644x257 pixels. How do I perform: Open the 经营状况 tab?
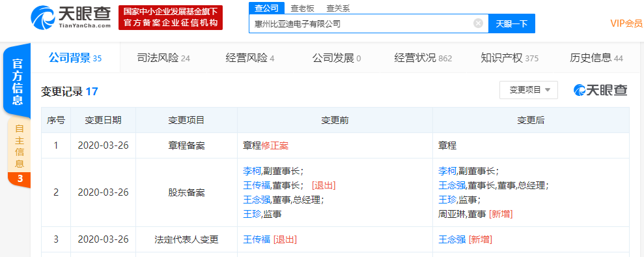(423, 58)
